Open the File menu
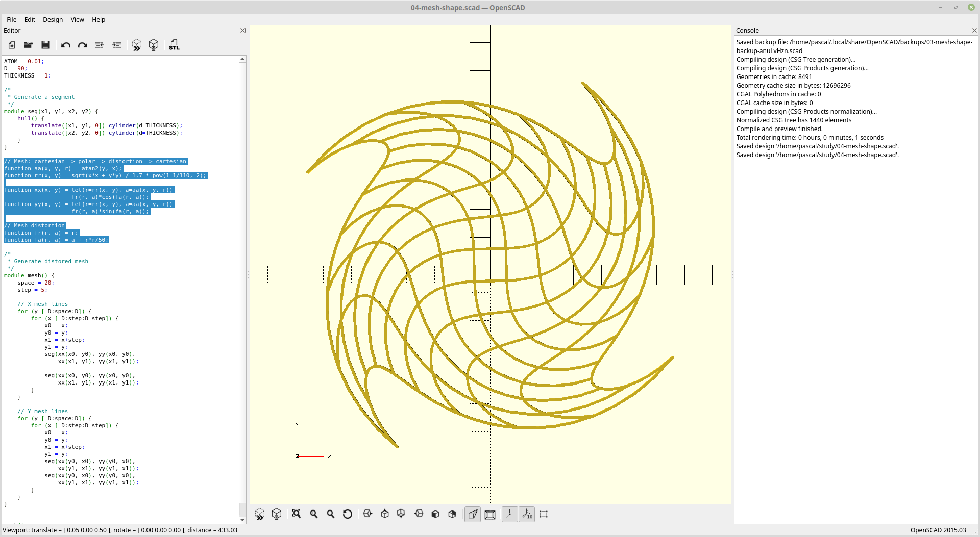 [x=11, y=20]
